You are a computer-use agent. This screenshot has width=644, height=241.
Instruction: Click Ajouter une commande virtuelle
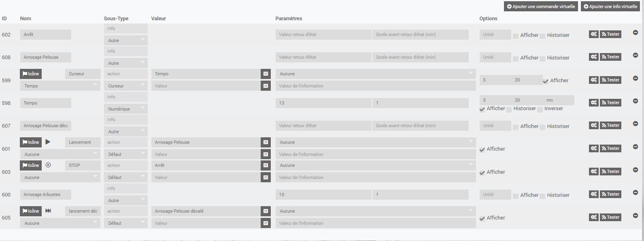tap(541, 6)
